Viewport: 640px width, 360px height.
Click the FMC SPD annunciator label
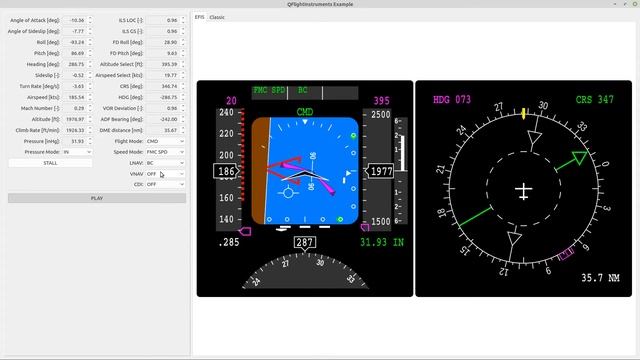pos(269,90)
